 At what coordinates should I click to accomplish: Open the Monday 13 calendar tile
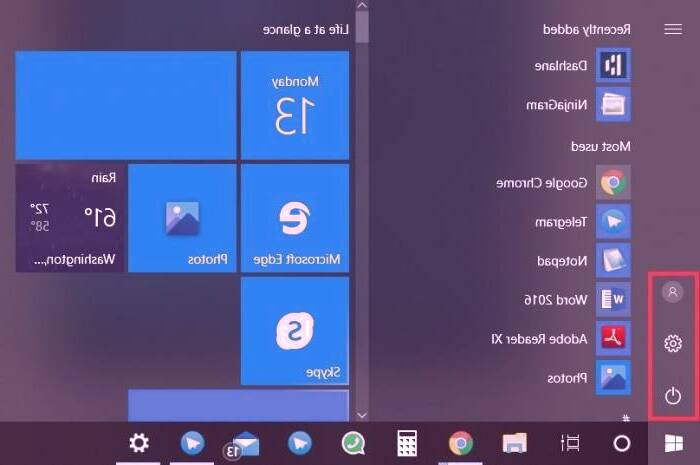(x=295, y=105)
